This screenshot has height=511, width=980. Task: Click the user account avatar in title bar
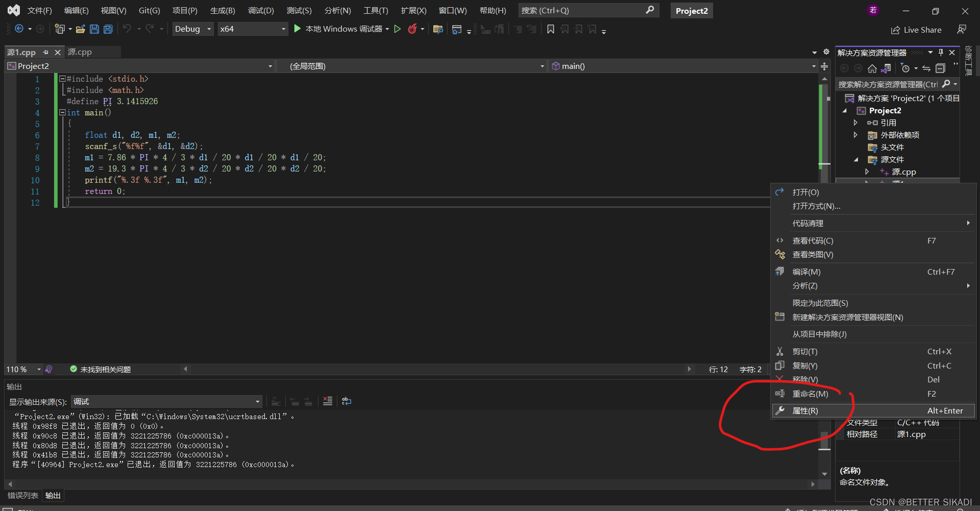(x=873, y=10)
